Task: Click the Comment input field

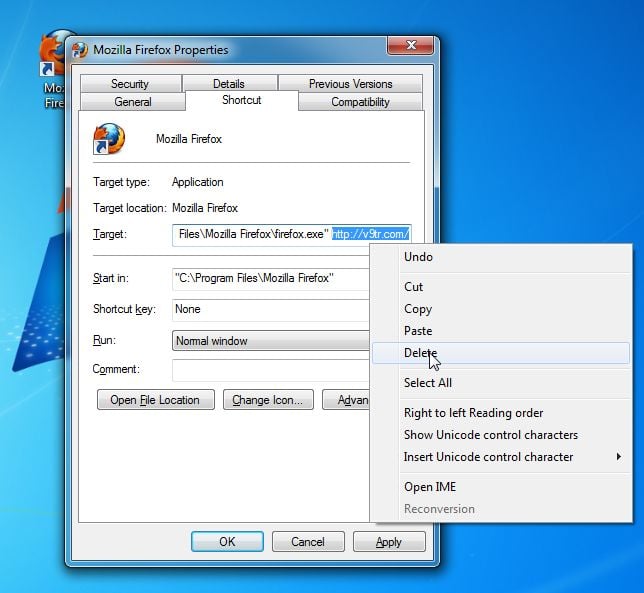Action: pyautogui.click(x=271, y=370)
